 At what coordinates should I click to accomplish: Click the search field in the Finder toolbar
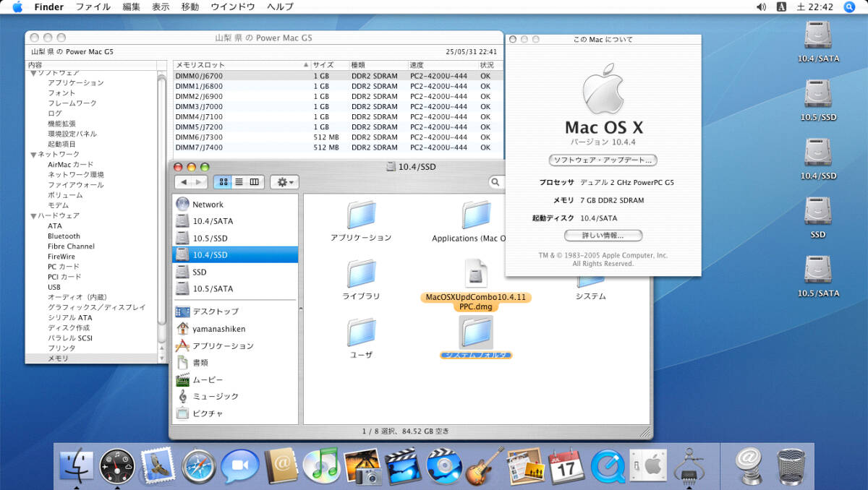(x=496, y=181)
